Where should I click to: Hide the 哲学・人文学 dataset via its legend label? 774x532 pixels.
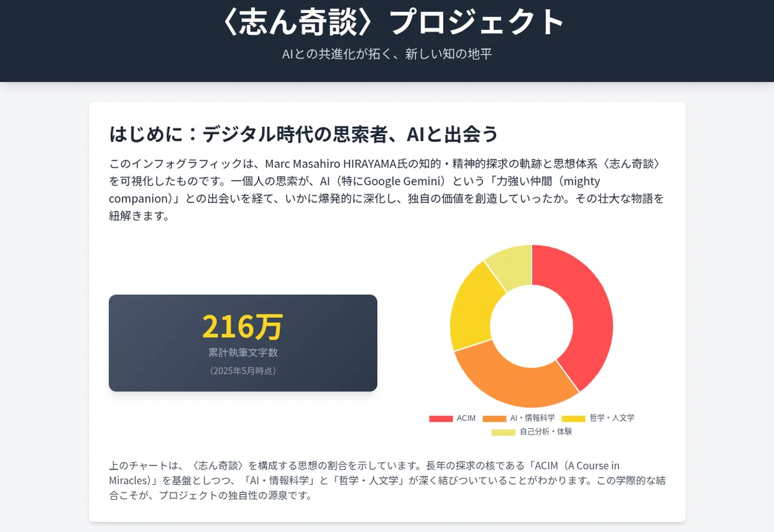click(x=611, y=419)
